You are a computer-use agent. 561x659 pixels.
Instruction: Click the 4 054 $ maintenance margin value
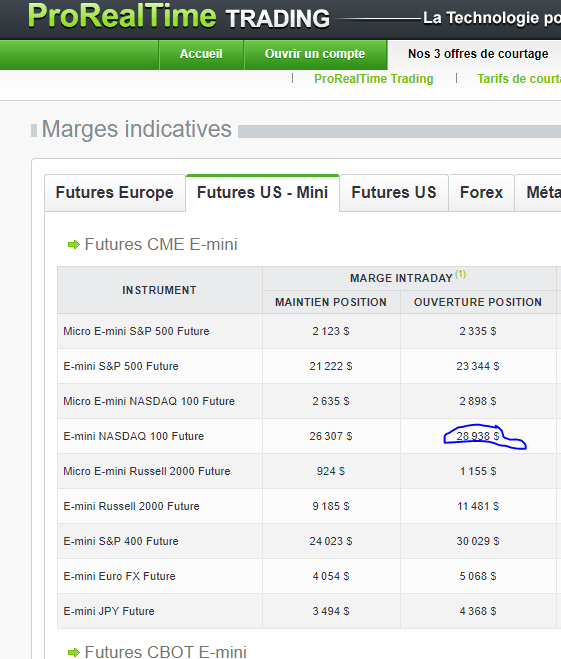[x=331, y=576]
